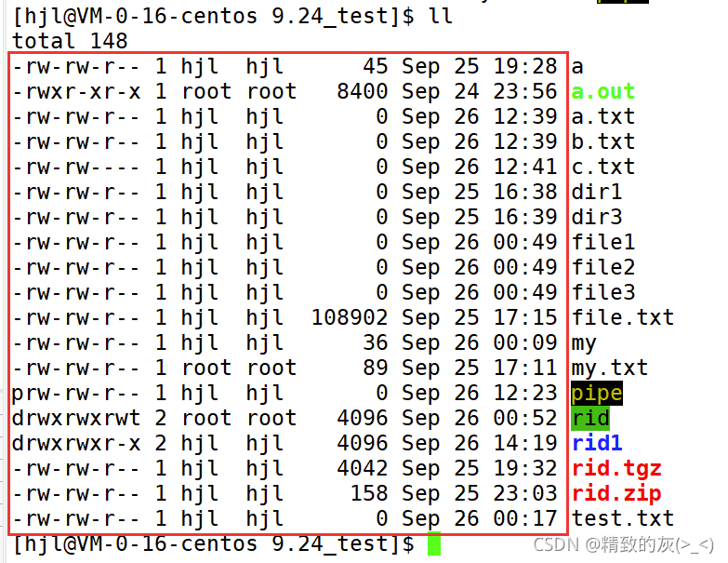
Task: Click the file3 filename
Action: (602, 292)
